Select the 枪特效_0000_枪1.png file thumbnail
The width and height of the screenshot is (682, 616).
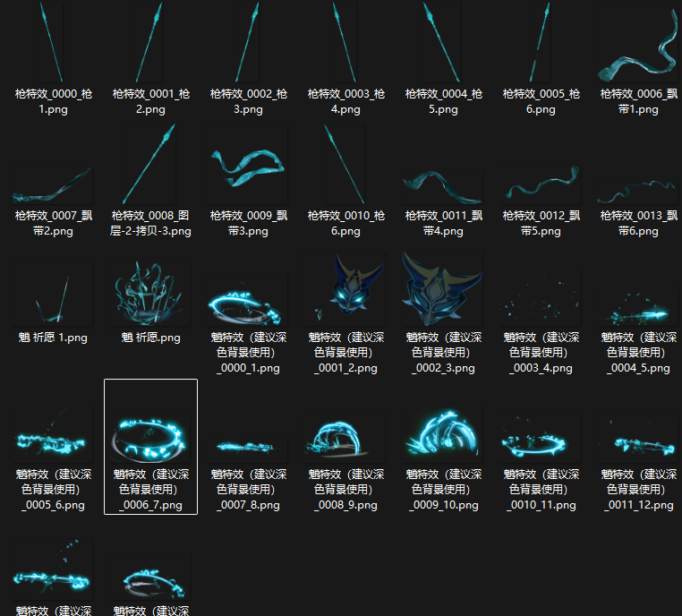[53, 43]
